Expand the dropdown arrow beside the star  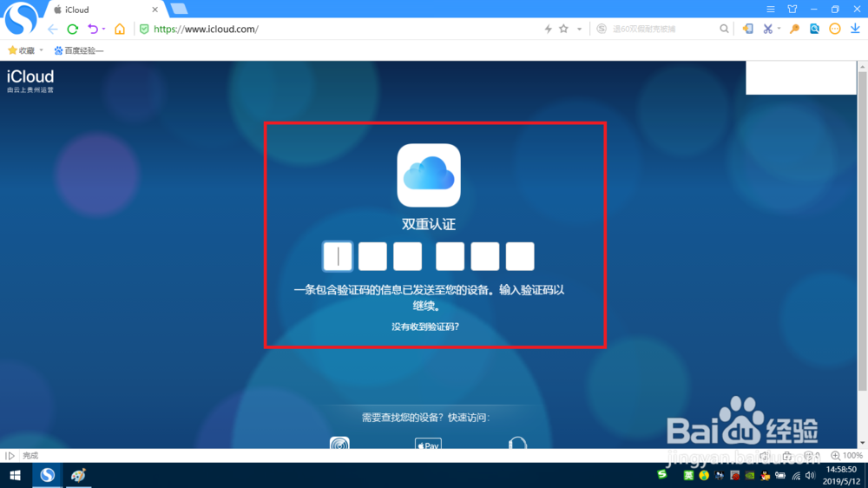579,29
